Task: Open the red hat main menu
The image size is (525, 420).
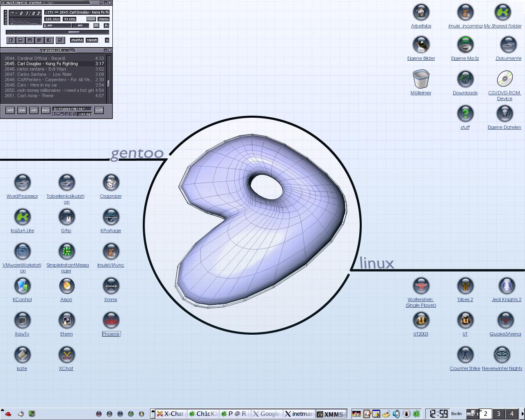Action: click(x=8, y=414)
